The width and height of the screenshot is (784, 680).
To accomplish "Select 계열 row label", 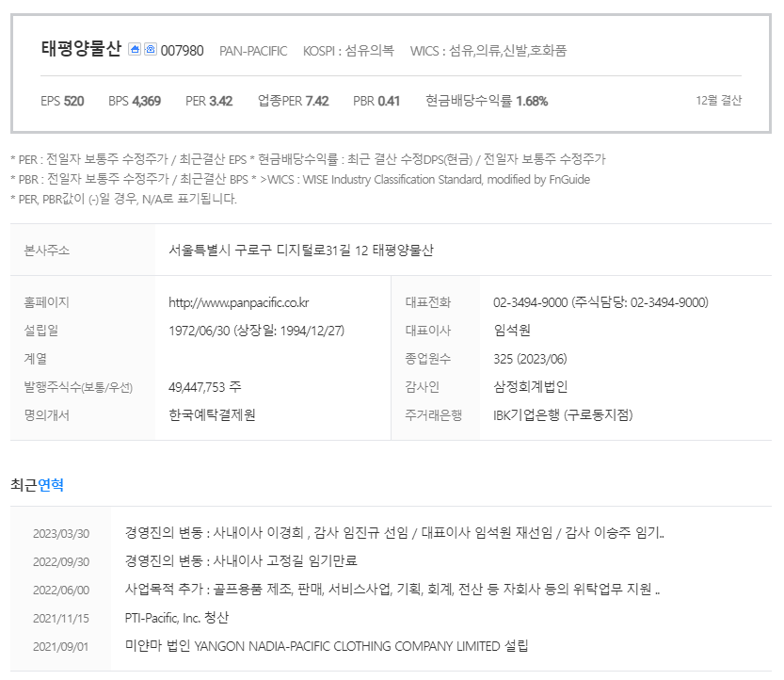I will (x=36, y=359).
